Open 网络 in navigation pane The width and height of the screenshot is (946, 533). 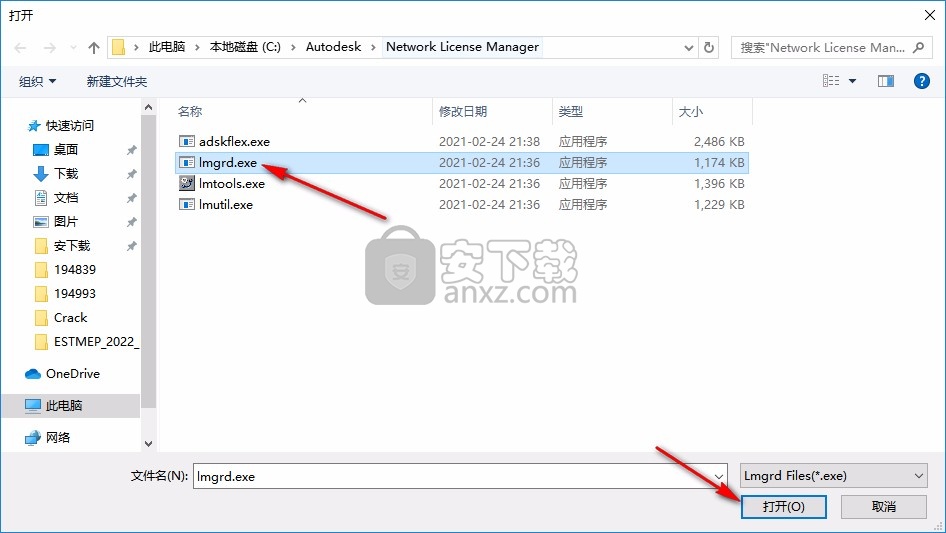[x=57, y=437]
